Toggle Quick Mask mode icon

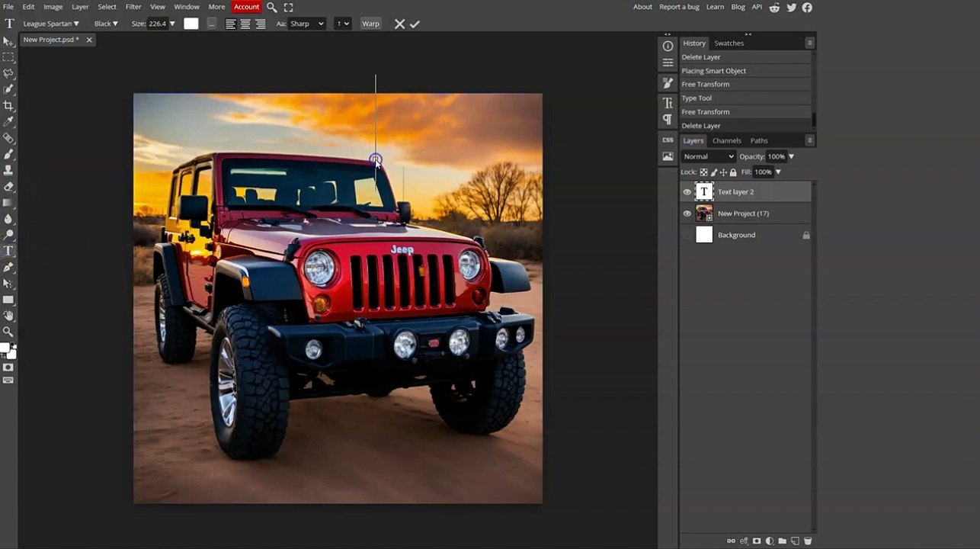tap(8, 368)
